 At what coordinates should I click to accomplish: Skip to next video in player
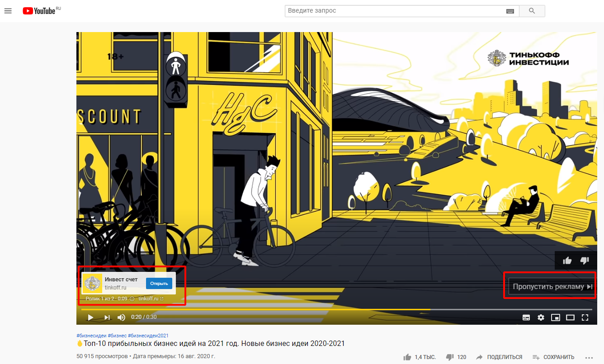[x=107, y=317]
